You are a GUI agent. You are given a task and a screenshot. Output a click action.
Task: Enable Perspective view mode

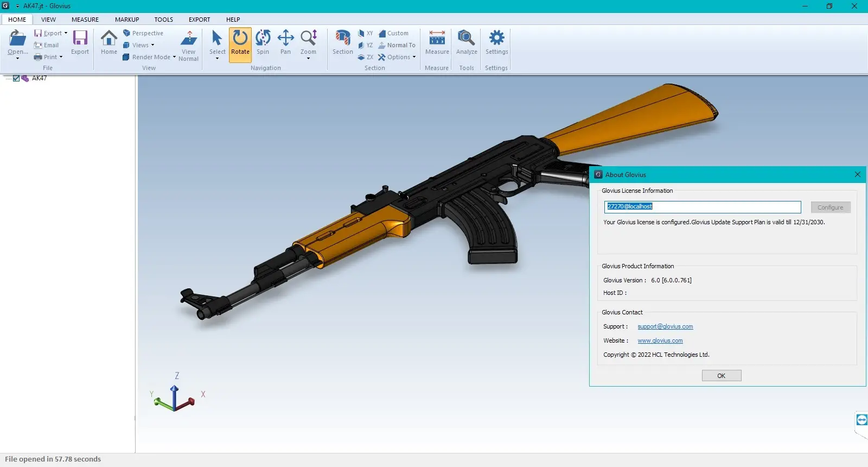pyautogui.click(x=143, y=33)
